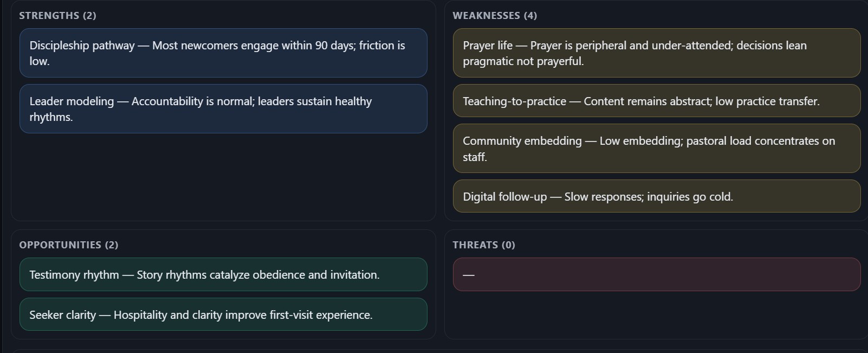Click the Leader modeling strength card
The height and width of the screenshot is (353, 868).
(x=223, y=109)
